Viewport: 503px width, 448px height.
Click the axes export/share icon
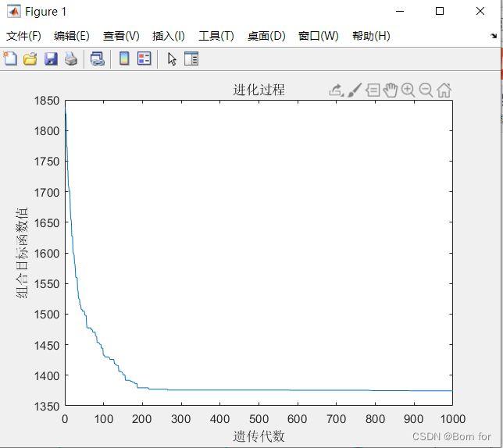pyautogui.click(x=336, y=90)
